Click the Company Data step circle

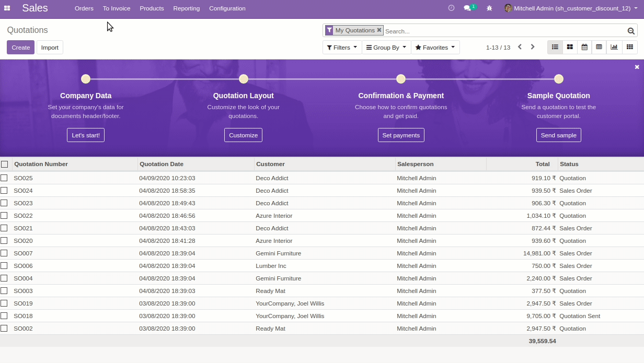tap(86, 79)
